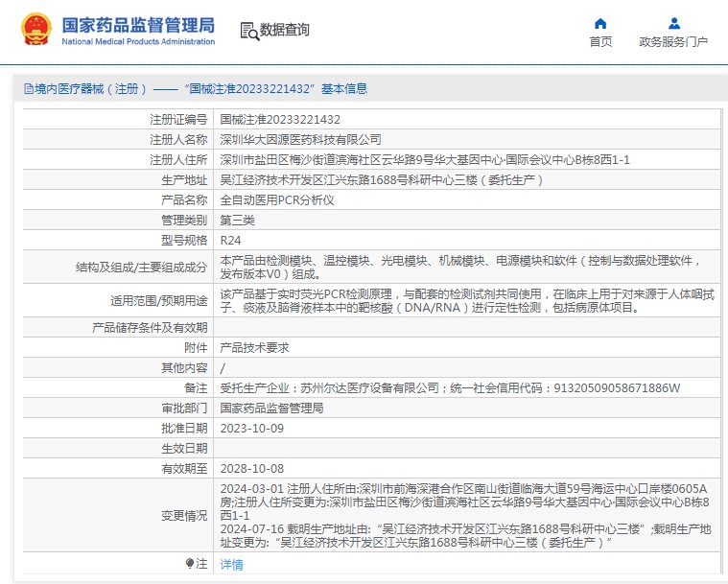Viewport: 728px width, 584px height.
Task: Click the 有效期至 row label
Action: (x=184, y=469)
